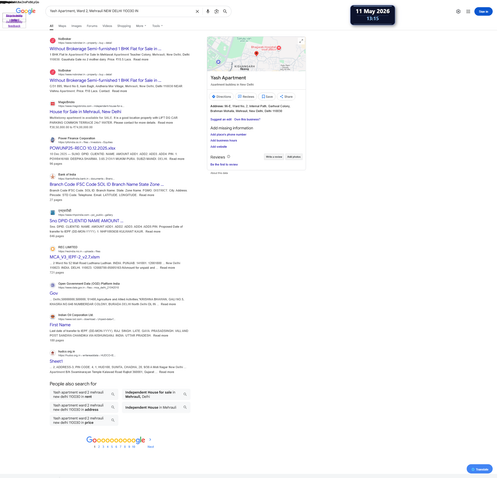Open the first NoBroker 1 BHK Flat result

pos(106,49)
